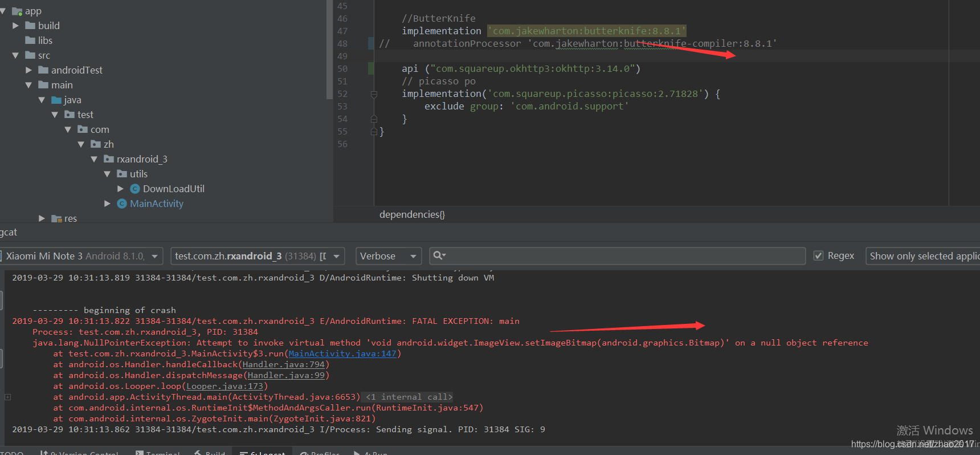Click the picasso:2.71828 dependency string
Viewport: 980px width, 455px height.
[x=598, y=94]
